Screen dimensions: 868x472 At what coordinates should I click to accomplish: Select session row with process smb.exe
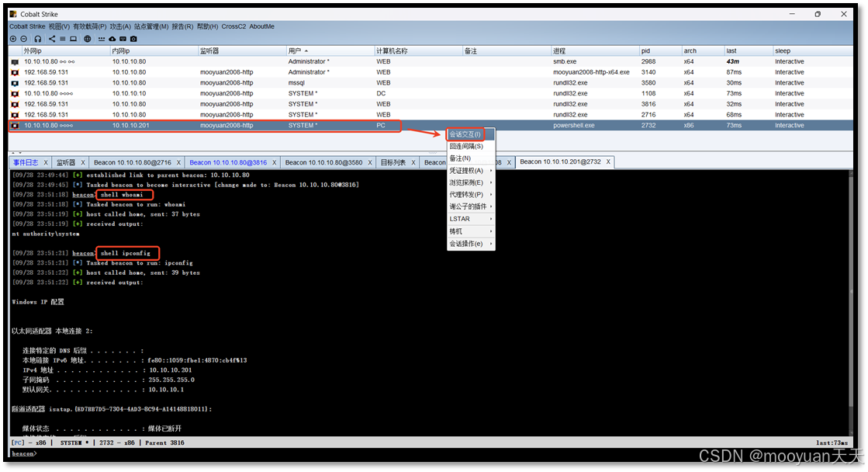[x=431, y=61]
